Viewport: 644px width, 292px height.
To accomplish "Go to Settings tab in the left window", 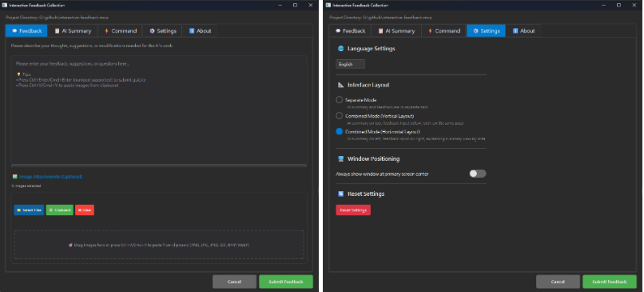I will coord(163,31).
